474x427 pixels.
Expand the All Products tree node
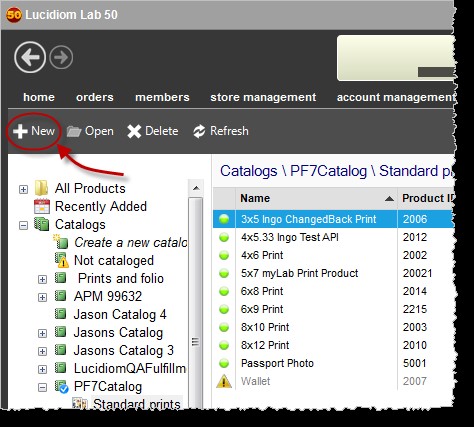23,189
